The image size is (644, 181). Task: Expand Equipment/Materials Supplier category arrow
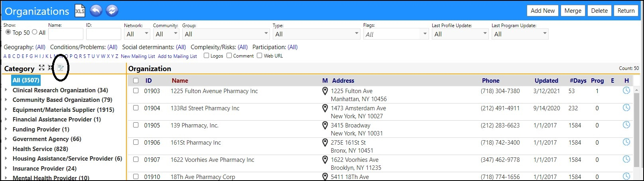point(6,109)
